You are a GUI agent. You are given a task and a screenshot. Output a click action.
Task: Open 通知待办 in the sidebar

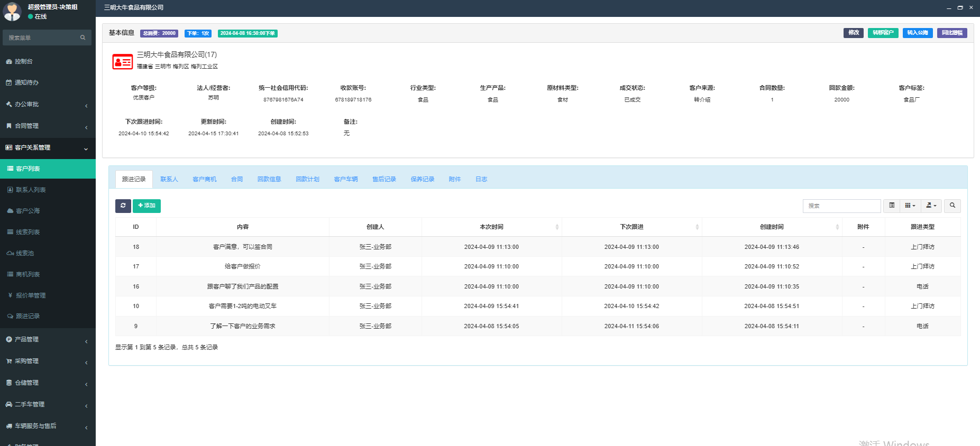click(26, 82)
